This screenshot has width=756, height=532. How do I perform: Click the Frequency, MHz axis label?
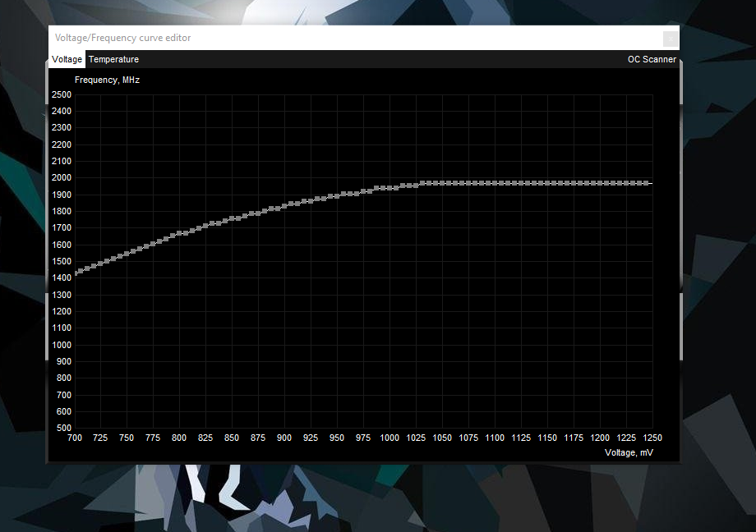pos(107,80)
